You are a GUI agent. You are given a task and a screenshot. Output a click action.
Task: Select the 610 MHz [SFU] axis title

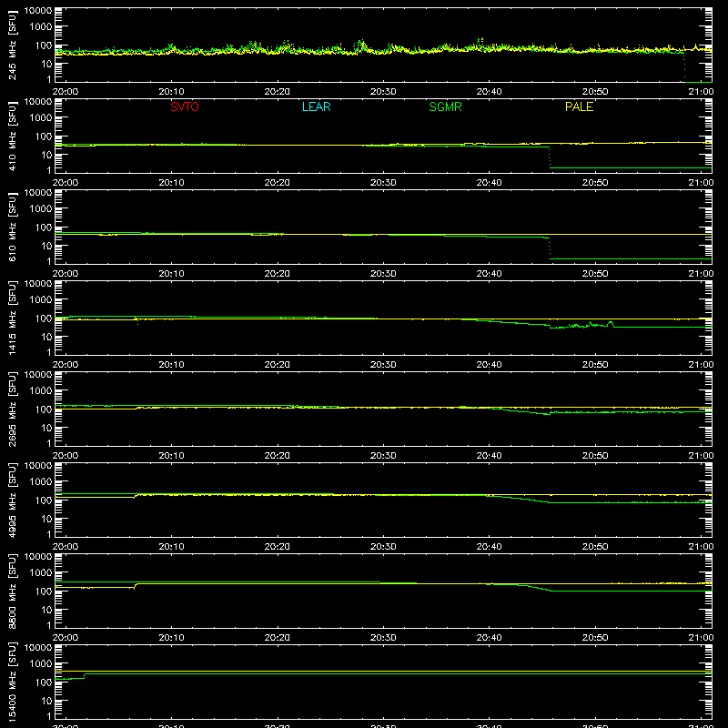point(13,227)
